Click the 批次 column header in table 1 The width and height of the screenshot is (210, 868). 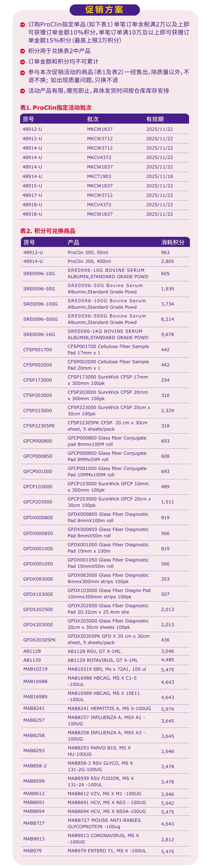tap(93, 119)
